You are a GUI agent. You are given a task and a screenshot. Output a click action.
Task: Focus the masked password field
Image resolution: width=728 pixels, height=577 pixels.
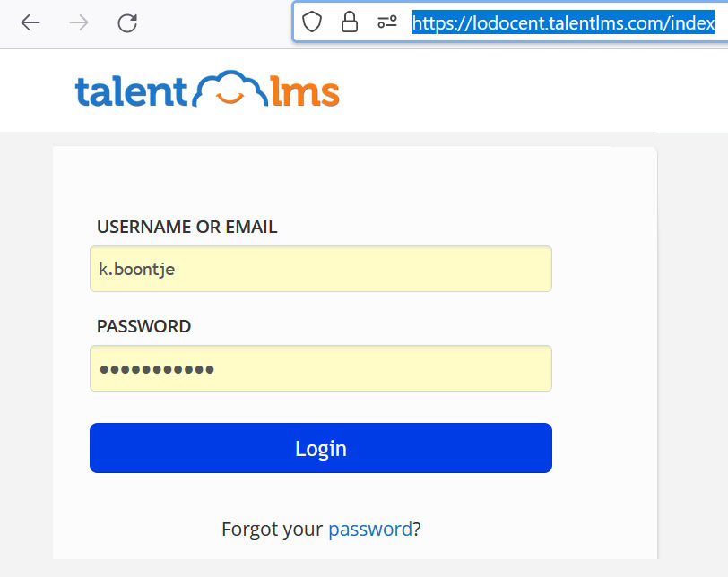(x=320, y=368)
